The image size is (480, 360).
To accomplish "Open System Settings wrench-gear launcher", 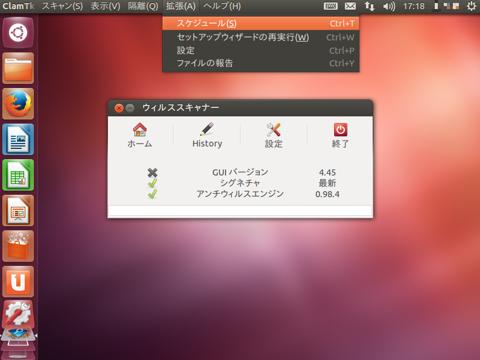I will [x=18, y=315].
